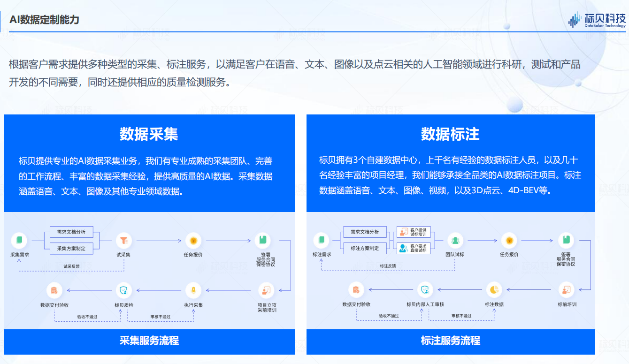Screen dimensions: 629x364
Task: Click 任务报价 icon in 采集服务流程
Action: click(x=193, y=240)
